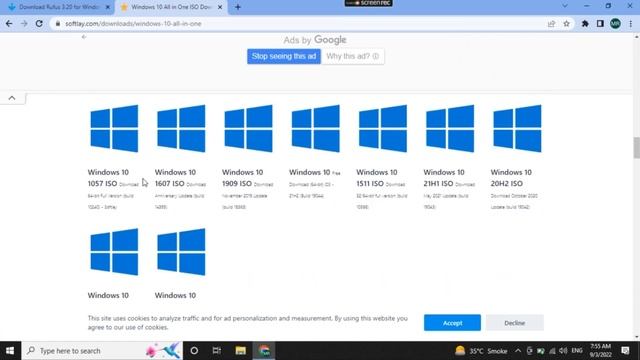Image resolution: width=640 pixels, height=360 pixels.
Task: Open the Chrome profile avatar
Action: (616, 24)
